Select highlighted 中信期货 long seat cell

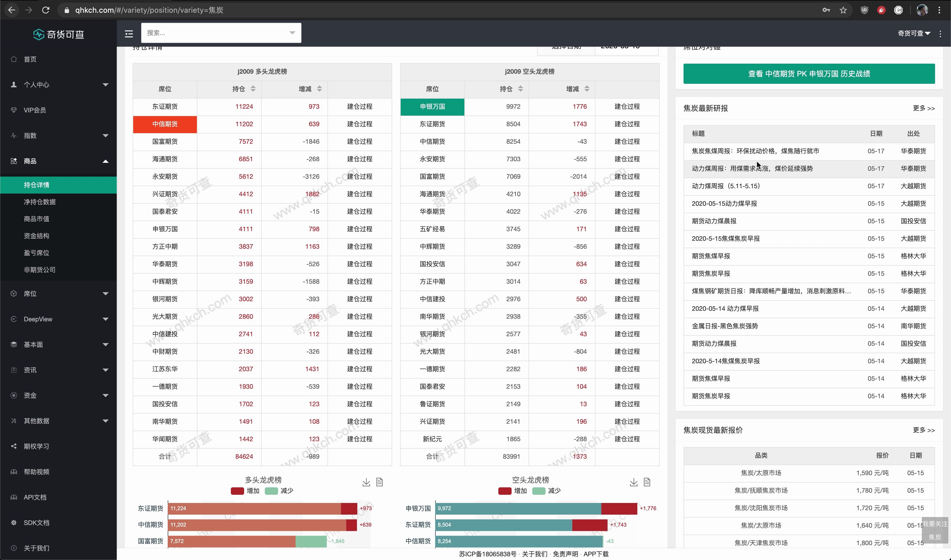click(x=165, y=124)
